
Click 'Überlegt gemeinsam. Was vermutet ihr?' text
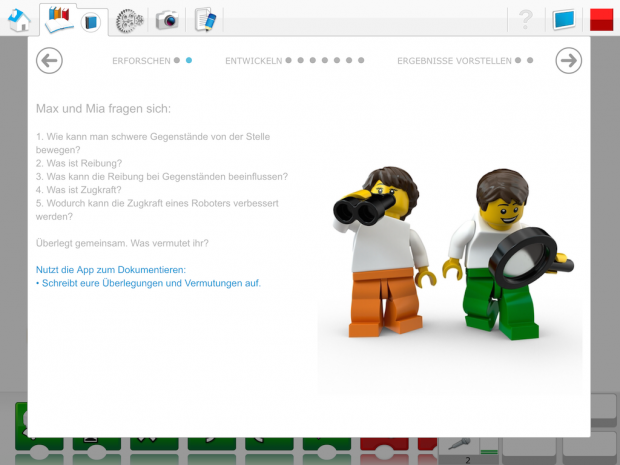(x=122, y=243)
